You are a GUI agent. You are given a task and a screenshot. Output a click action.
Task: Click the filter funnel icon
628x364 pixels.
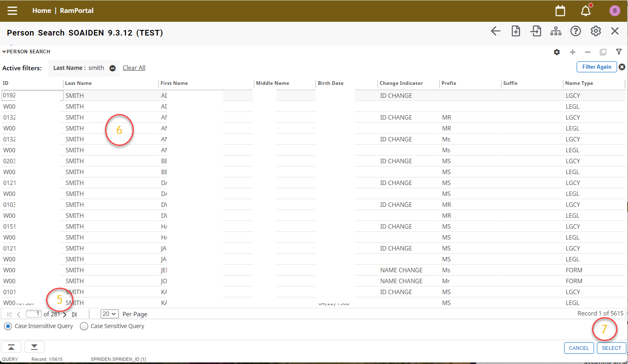click(x=619, y=52)
